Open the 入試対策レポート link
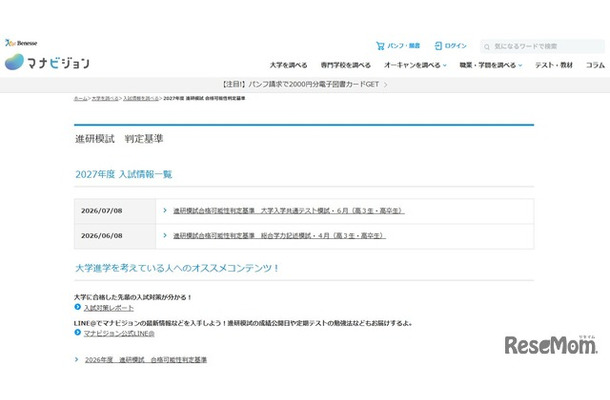Image resolution: width=610 pixels, height=400 pixels. (109, 308)
